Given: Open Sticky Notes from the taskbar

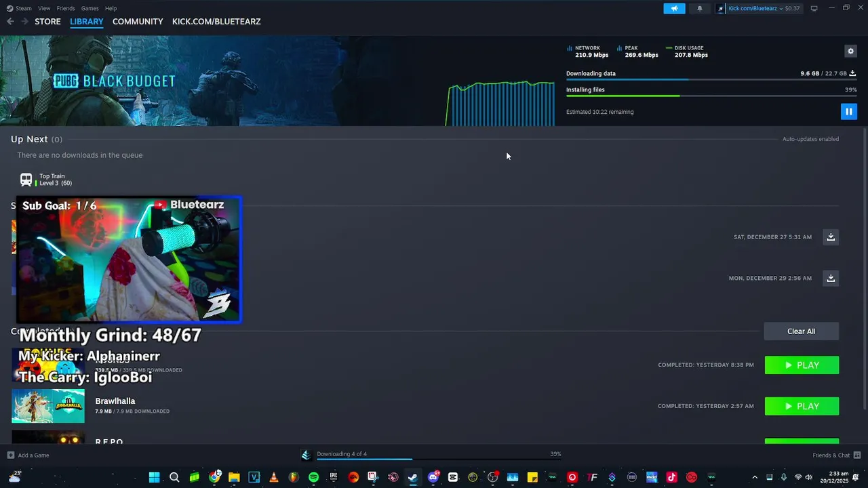Looking at the screenshot, I should pyautogui.click(x=532, y=477).
